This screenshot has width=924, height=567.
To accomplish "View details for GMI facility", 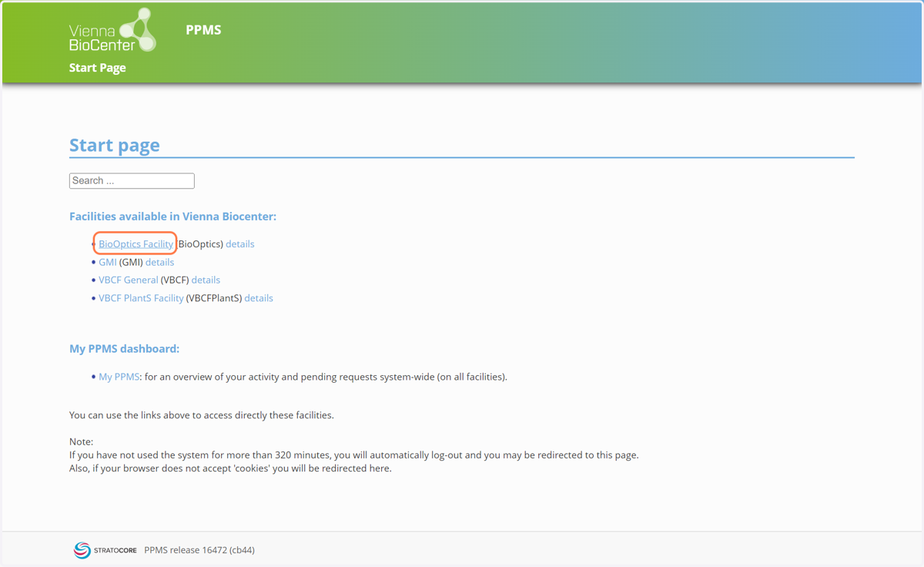I will click(x=159, y=262).
